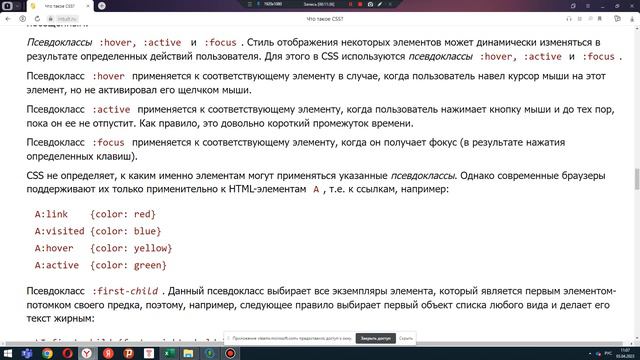
Task: Click the code line "A:visited {color: blue}"
Action: [x=98, y=231]
